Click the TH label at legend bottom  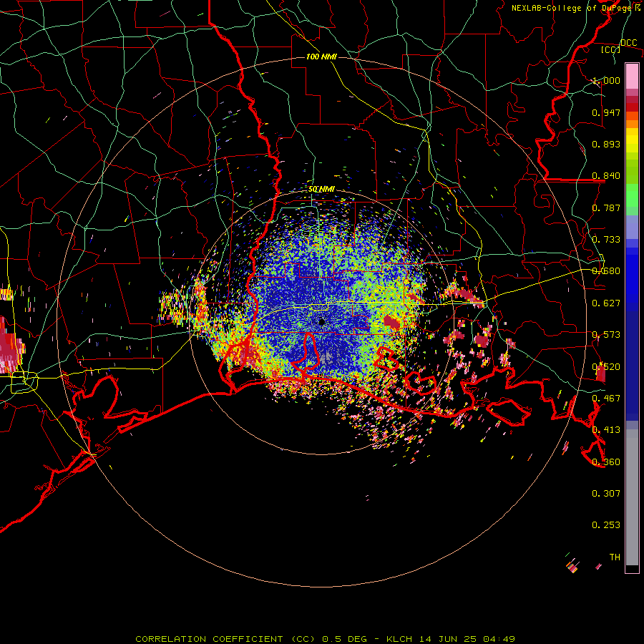(615, 557)
